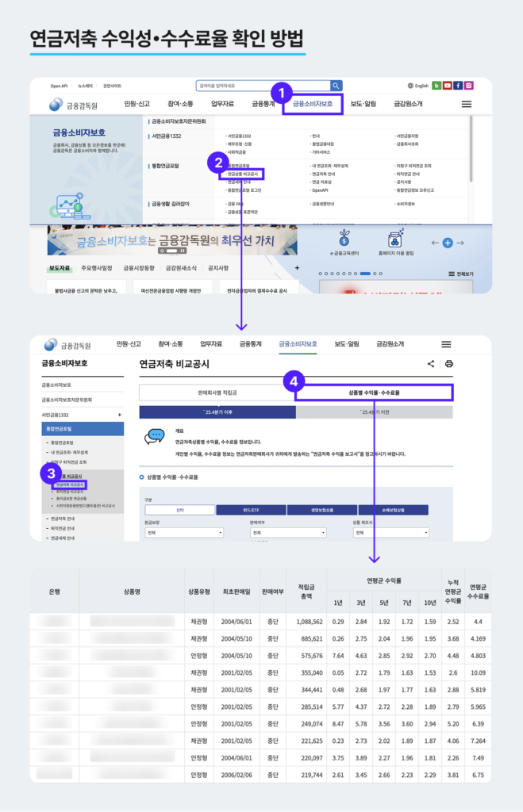Select the '25.4분기 이전 tab
The height and width of the screenshot is (812, 523).
(375, 412)
